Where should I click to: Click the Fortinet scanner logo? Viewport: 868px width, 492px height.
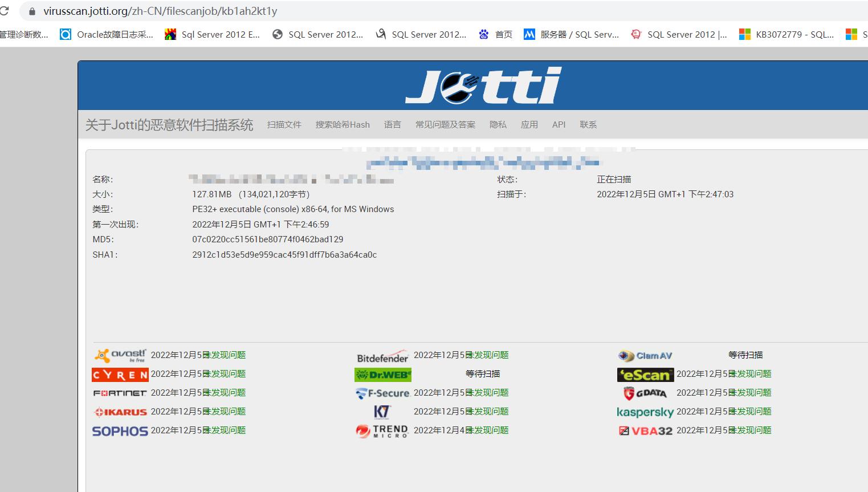coord(120,393)
